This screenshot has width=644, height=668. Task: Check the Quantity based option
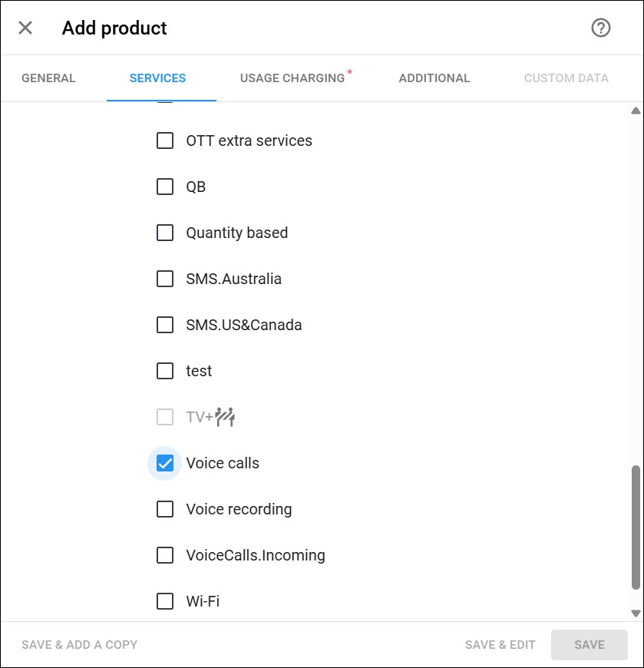(x=165, y=233)
